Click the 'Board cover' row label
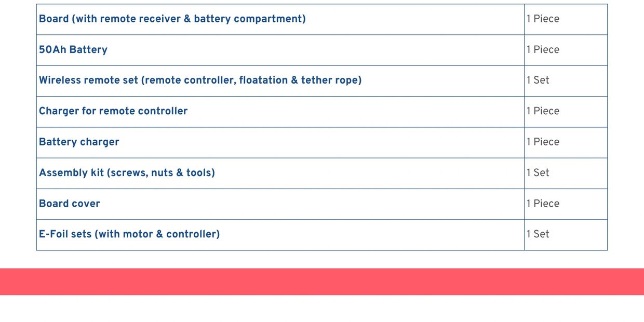 (70, 204)
